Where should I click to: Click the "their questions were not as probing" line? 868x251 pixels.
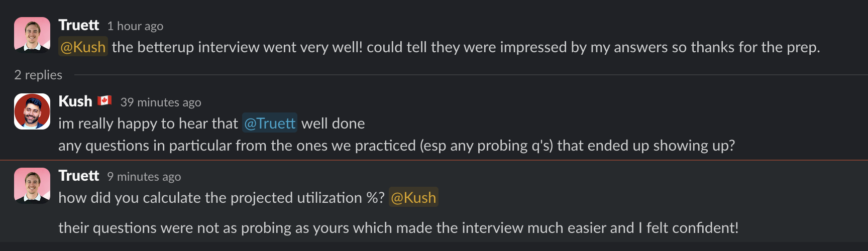tap(398, 228)
